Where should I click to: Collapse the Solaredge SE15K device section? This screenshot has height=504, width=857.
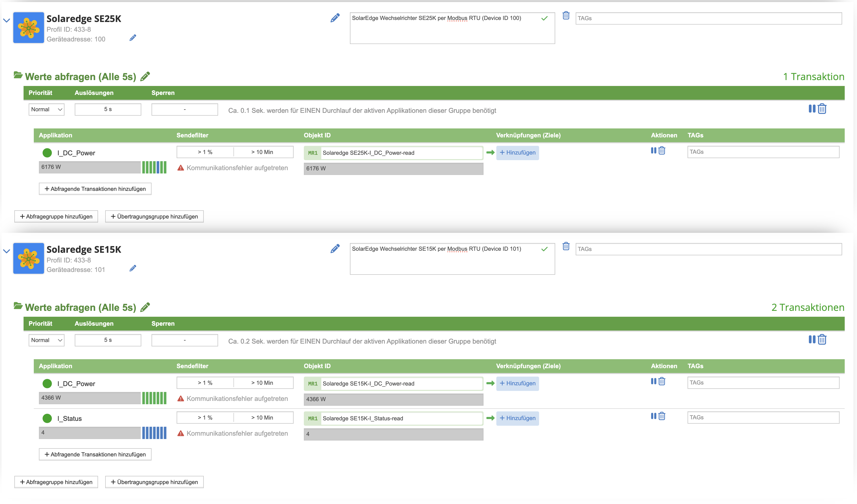(x=6, y=251)
